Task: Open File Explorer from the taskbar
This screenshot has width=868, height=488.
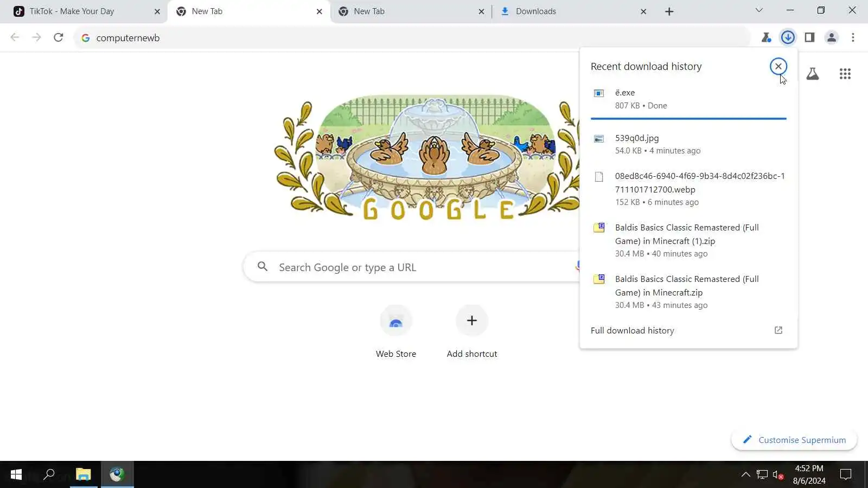Action: click(x=83, y=474)
